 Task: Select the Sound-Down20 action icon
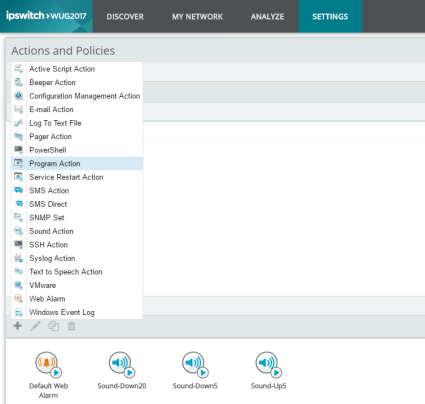[x=122, y=364]
